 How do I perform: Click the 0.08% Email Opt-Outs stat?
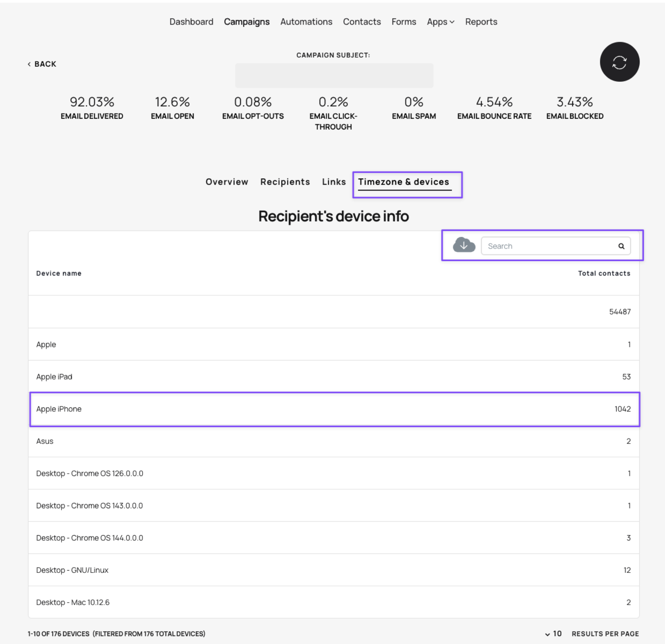[x=253, y=108]
